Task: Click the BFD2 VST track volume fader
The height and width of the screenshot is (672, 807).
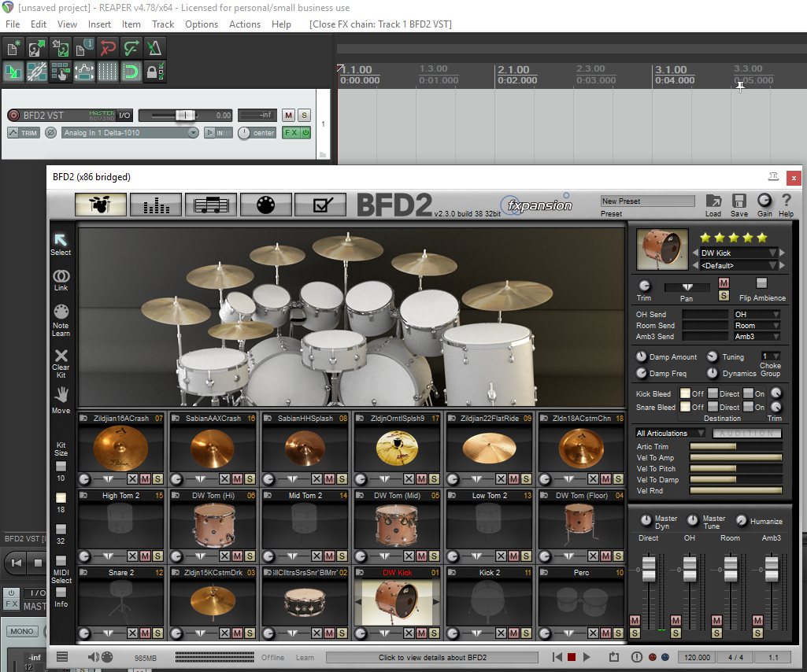Action: tap(185, 115)
